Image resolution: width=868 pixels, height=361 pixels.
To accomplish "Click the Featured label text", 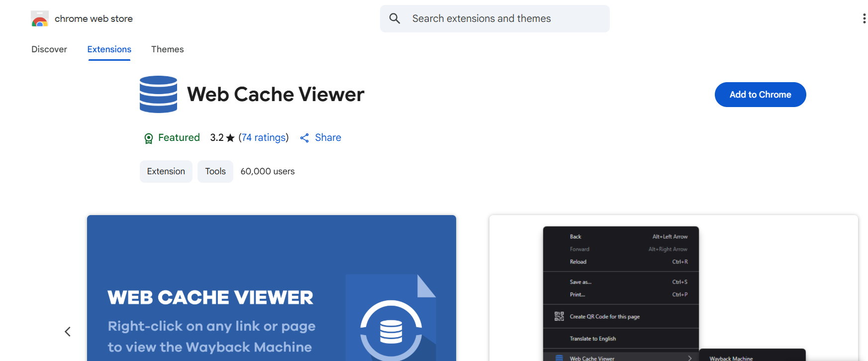I will (x=179, y=137).
